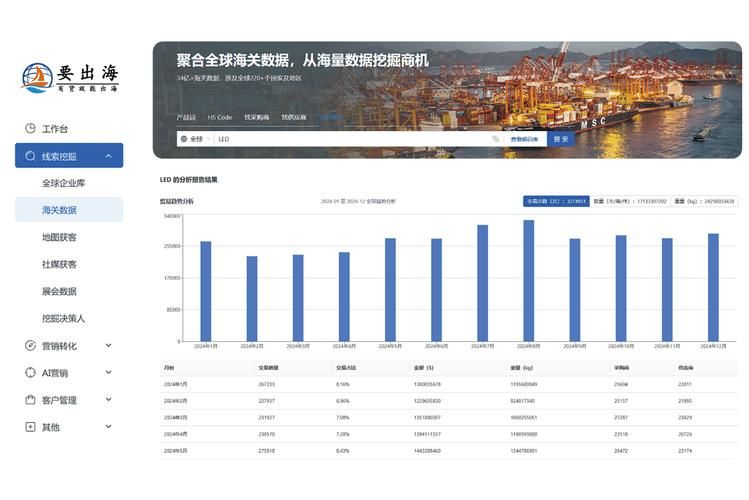Switch to the 找采购商 search tab
This screenshot has width=749, height=500.
pyautogui.click(x=257, y=117)
